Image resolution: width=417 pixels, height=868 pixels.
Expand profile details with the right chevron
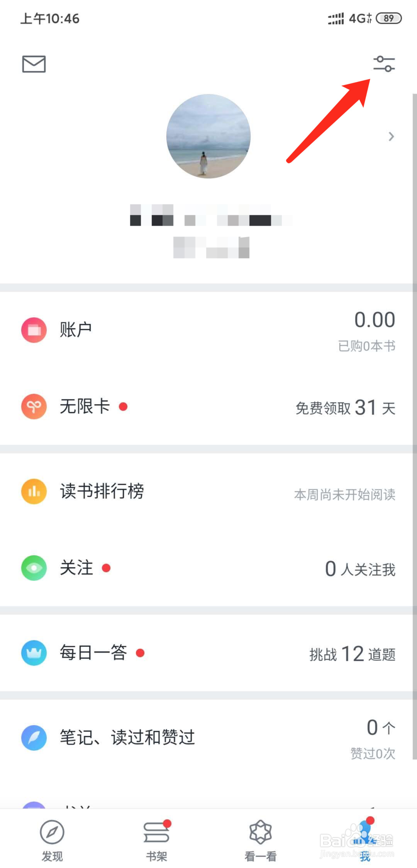click(391, 136)
